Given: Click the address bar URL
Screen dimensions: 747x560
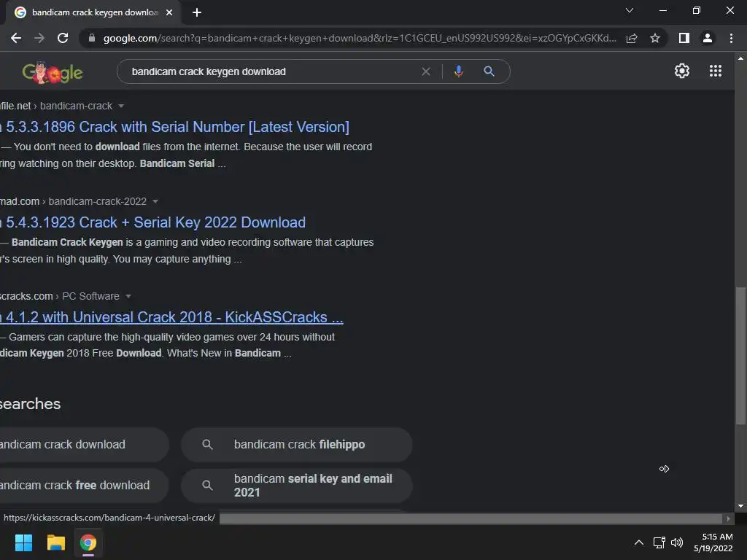Looking at the screenshot, I should click(359, 38).
